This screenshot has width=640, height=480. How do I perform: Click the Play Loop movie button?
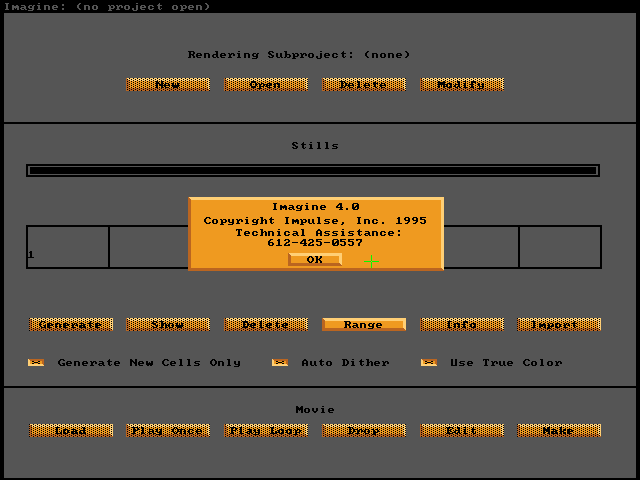click(x=266, y=431)
